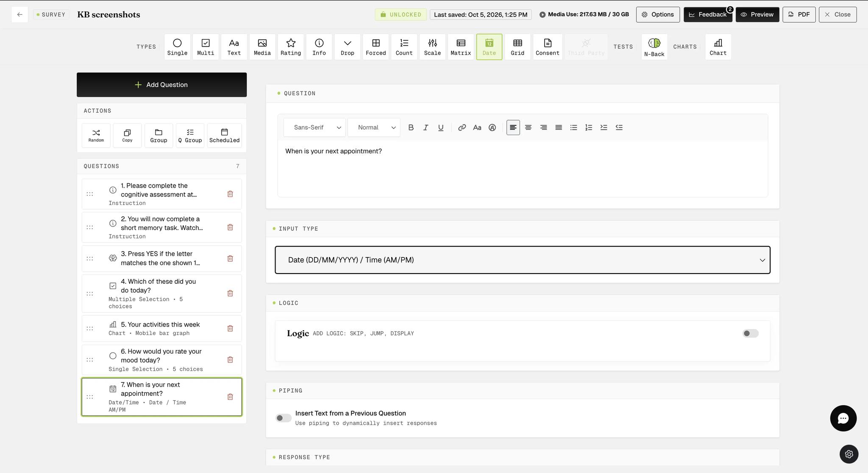This screenshot has width=868, height=473.
Task: Select the Scale question type
Action: pyautogui.click(x=432, y=47)
